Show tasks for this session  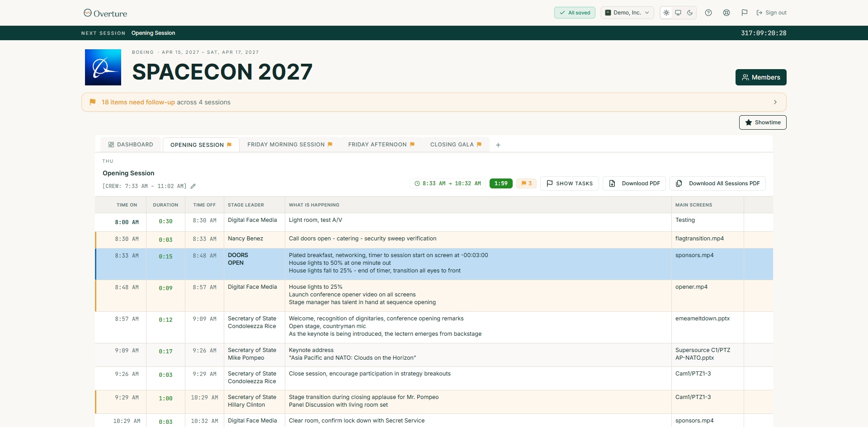(x=570, y=183)
